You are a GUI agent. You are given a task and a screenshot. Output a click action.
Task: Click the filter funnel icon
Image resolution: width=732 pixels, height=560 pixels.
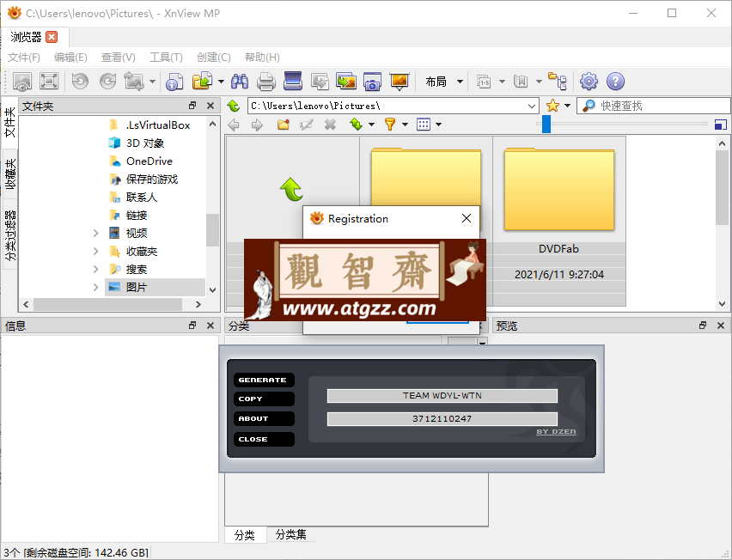click(x=390, y=125)
